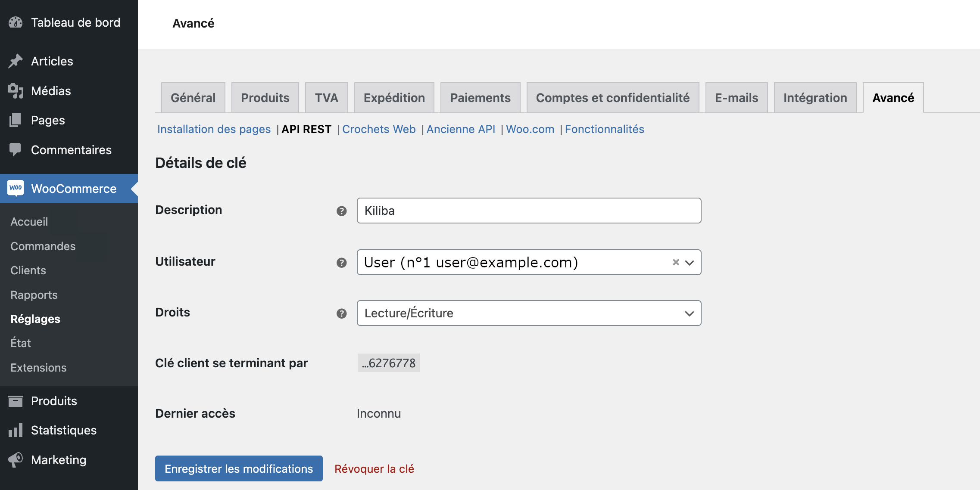The height and width of the screenshot is (490, 980).
Task: Click the Médias media icon
Action: coord(16,91)
